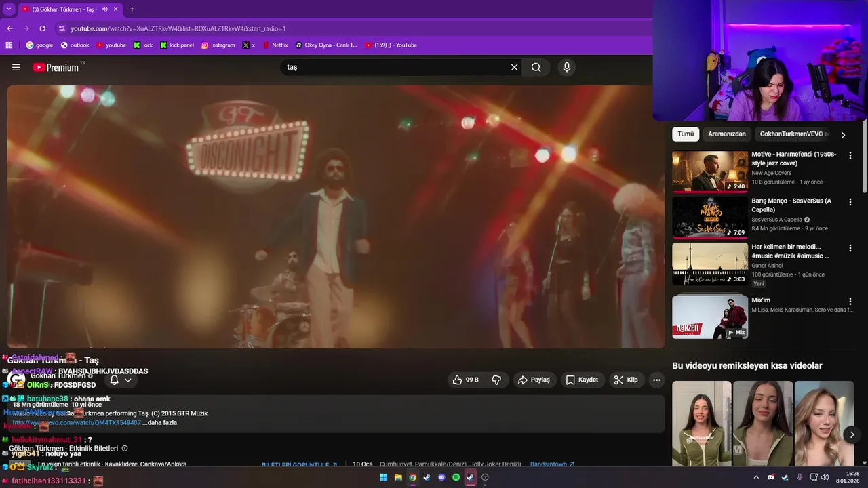This screenshot has width=868, height=488.
Task: Select the Aramanızdan filter chip
Action: [727, 134]
